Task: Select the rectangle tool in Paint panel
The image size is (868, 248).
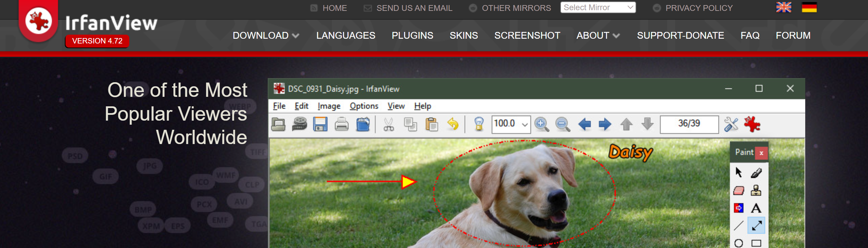Action: [x=756, y=243]
